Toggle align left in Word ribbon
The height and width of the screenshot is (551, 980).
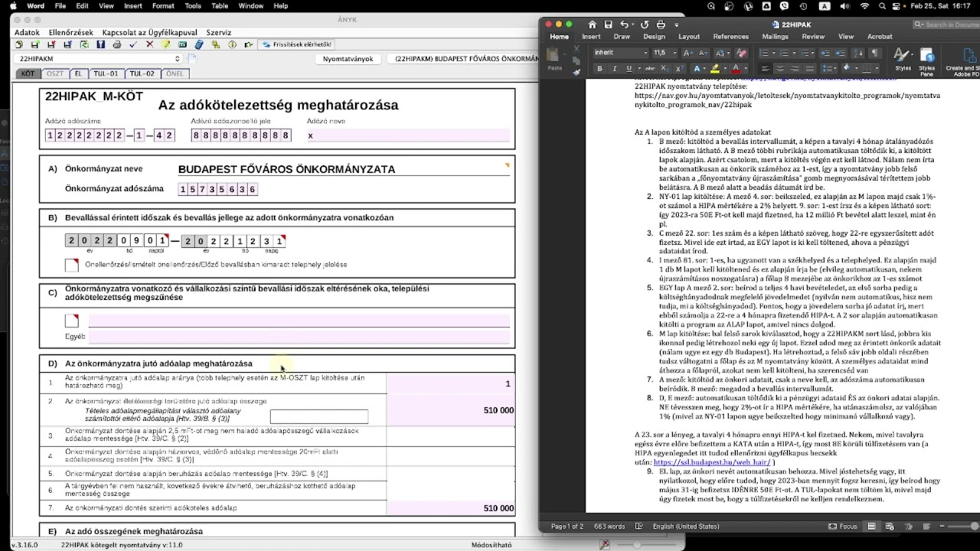click(765, 68)
